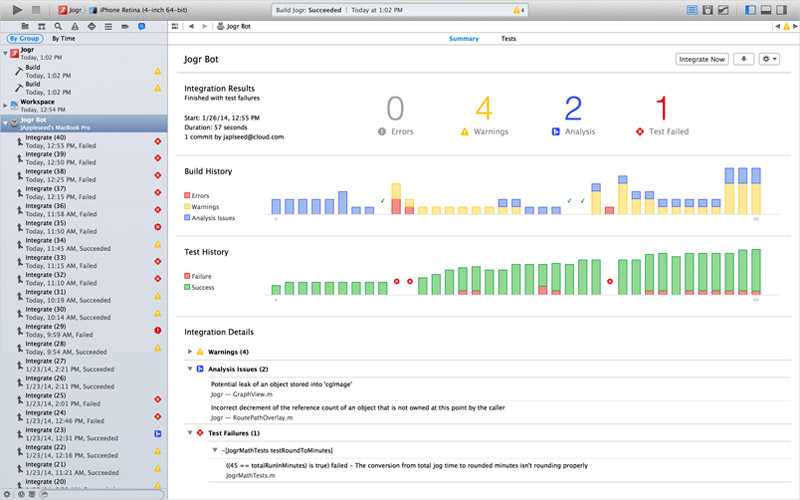Click the Integrate Now button
This screenshot has width=800, height=500.
click(x=702, y=60)
